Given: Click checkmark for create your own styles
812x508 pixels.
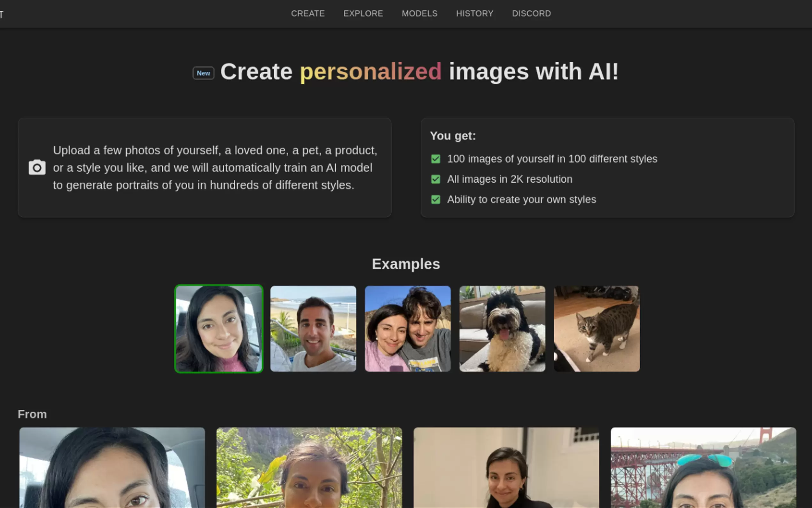Looking at the screenshot, I should [x=435, y=200].
